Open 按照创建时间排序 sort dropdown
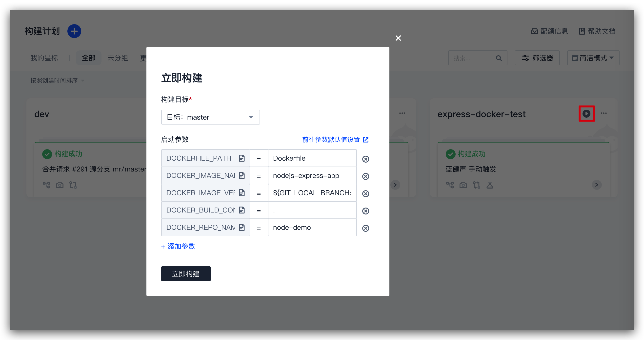The width and height of the screenshot is (644, 340). (57, 81)
